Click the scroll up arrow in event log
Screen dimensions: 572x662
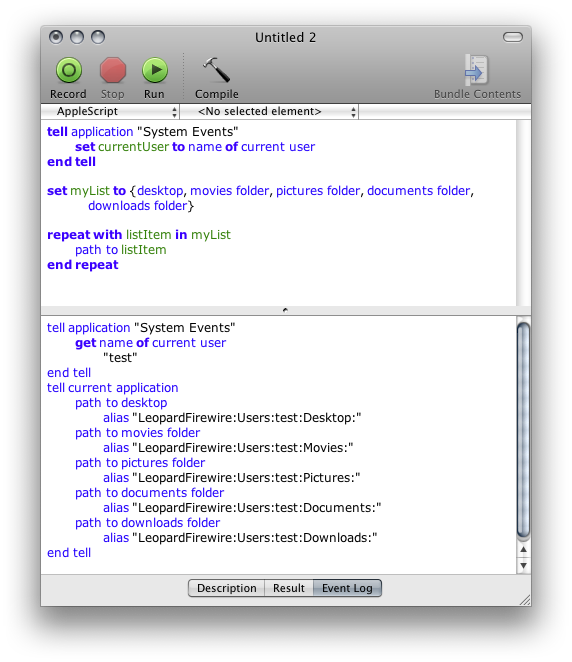[x=523, y=549]
